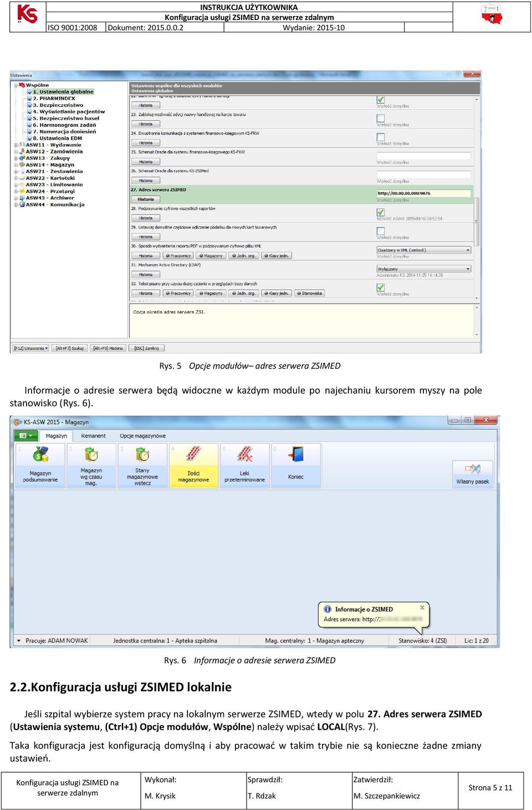This screenshot has height=810, width=532.
Task: Click Jednostka centralna: 1 - Apteka szpitalna
Action: point(165,640)
